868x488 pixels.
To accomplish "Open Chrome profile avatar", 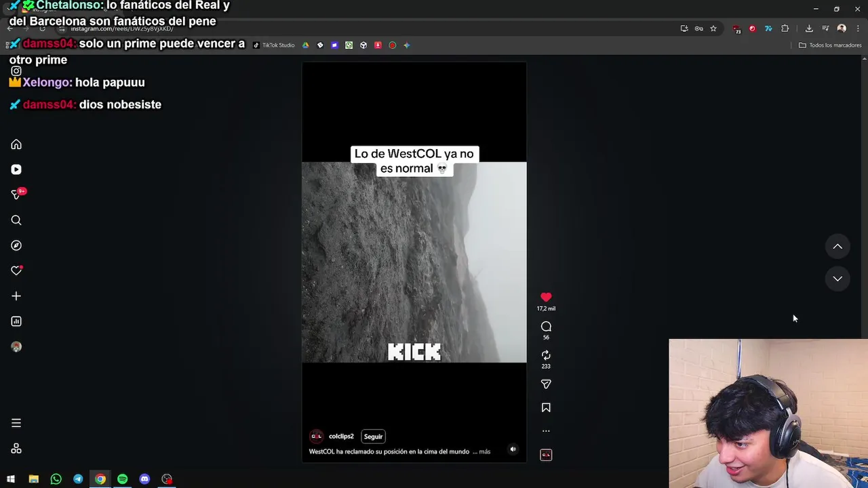I will coord(842,28).
